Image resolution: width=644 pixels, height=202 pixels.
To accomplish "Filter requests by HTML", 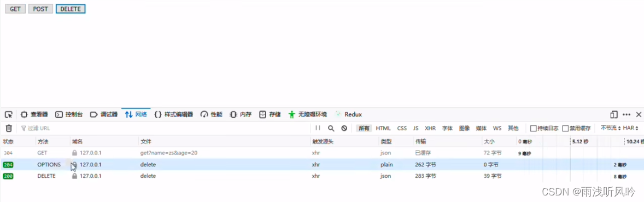I will [x=383, y=128].
